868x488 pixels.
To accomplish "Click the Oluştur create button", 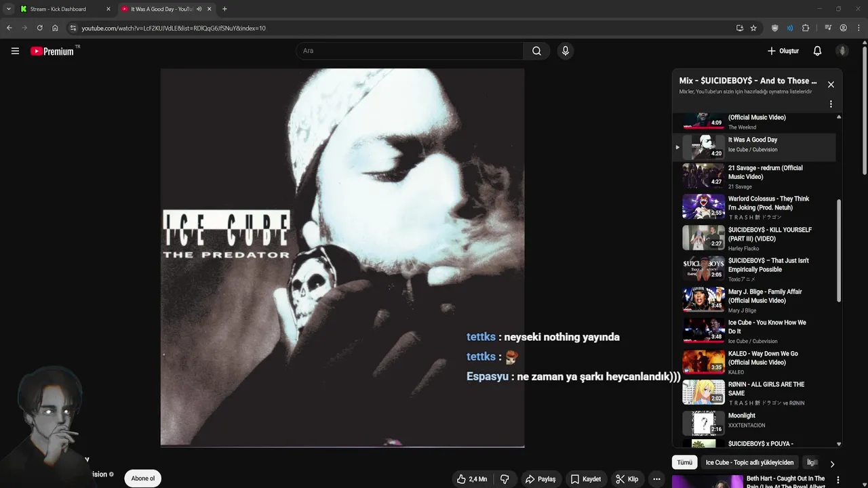I will tap(783, 51).
